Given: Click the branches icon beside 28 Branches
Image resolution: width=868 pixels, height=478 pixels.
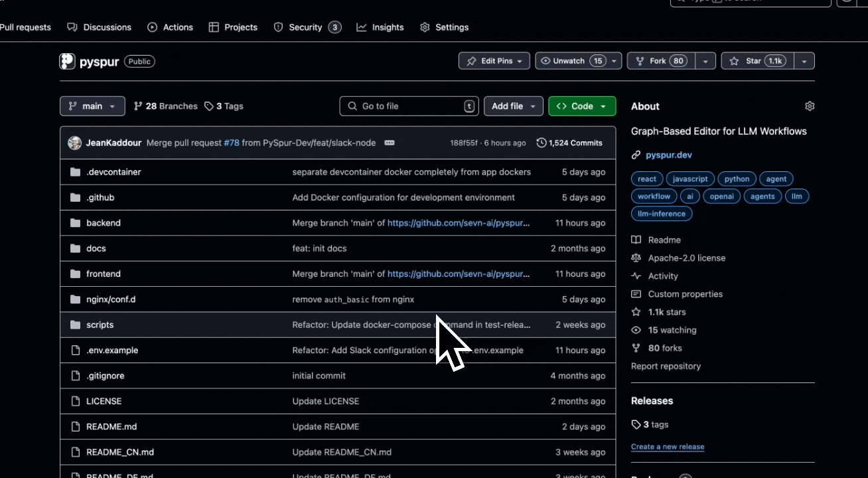Looking at the screenshot, I should (x=138, y=106).
